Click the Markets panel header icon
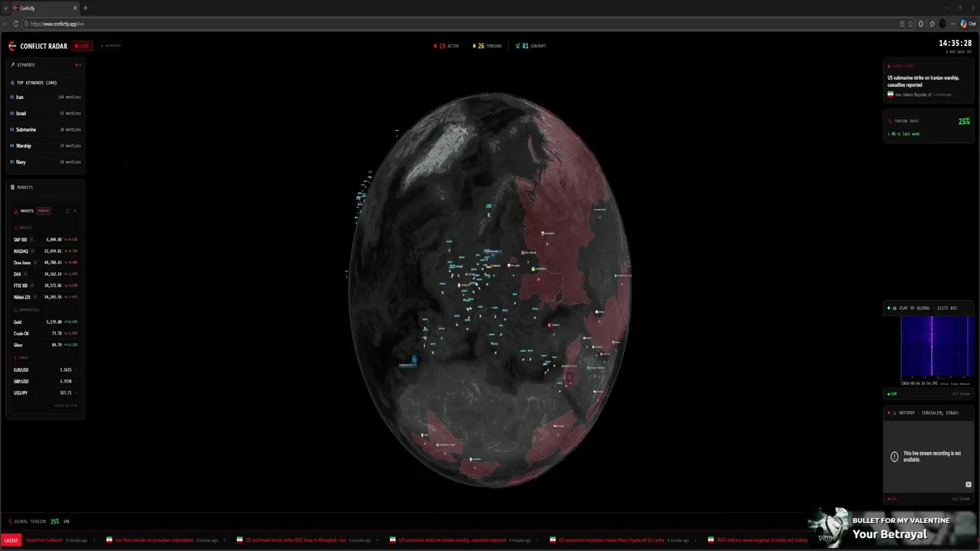980x551 pixels. pos(12,187)
